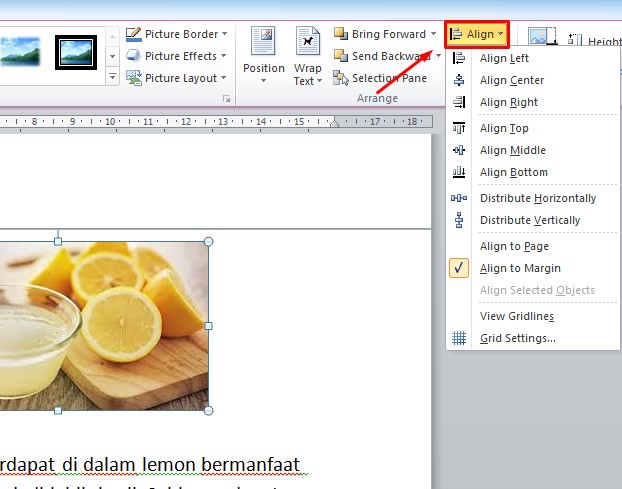Choose Align Selected Objects entry
The width and height of the screenshot is (622, 489).
tap(537, 290)
